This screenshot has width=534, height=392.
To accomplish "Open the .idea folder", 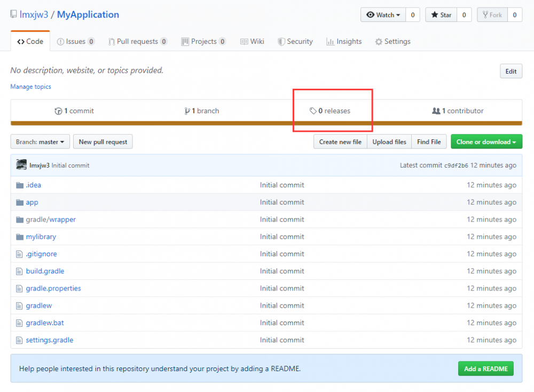I will pos(33,185).
